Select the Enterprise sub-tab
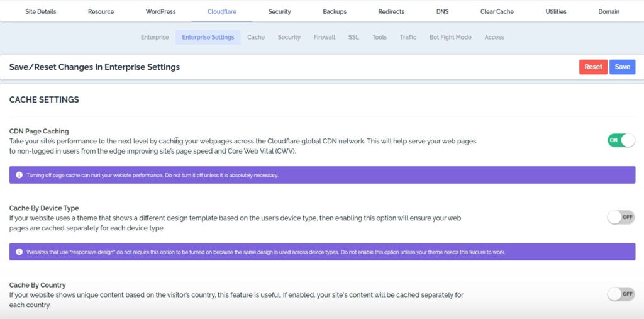The height and width of the screenshot is (319, 644). coord(155,37)
